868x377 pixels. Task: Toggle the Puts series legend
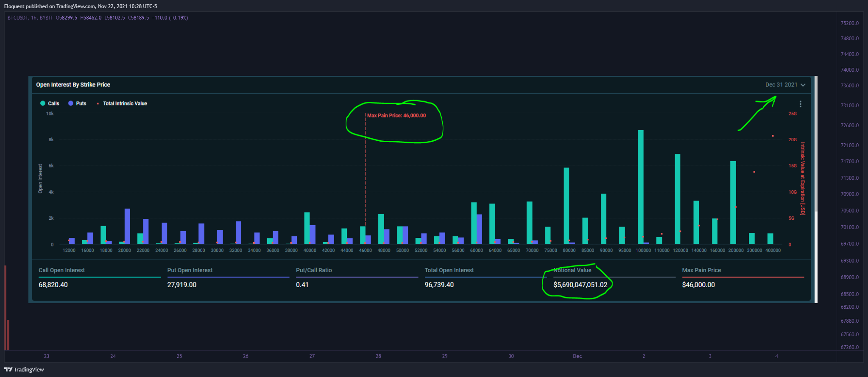point(77,103)
